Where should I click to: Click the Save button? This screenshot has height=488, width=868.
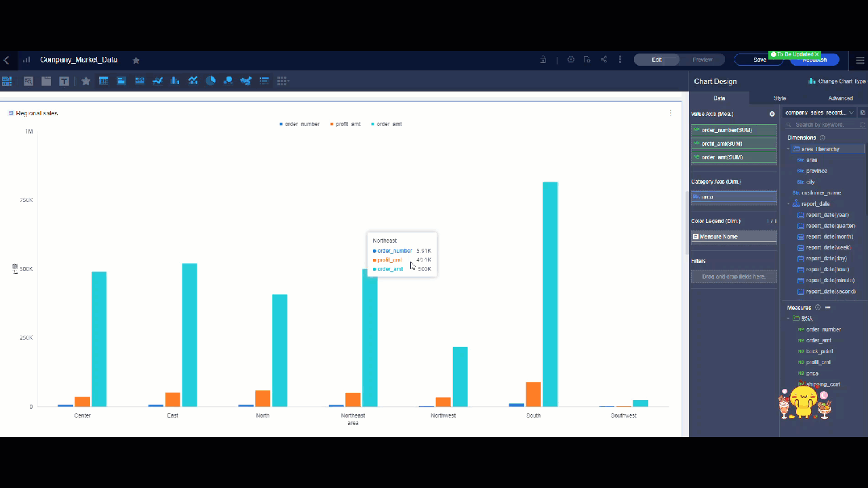(x=760, y=60)
